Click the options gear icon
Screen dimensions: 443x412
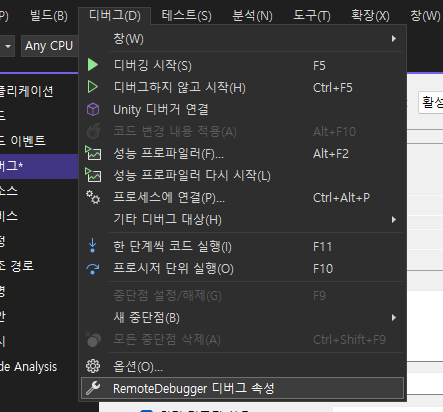coord(93,366)
